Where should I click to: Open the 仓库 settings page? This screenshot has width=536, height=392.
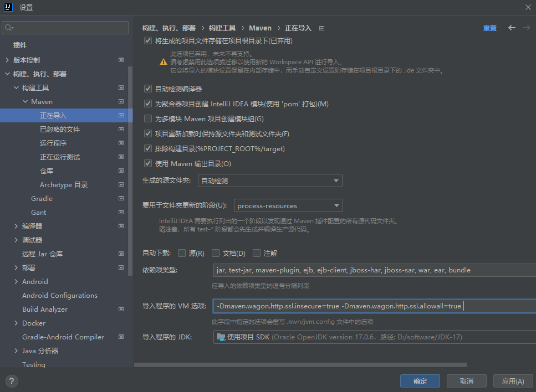pos(47,171)
